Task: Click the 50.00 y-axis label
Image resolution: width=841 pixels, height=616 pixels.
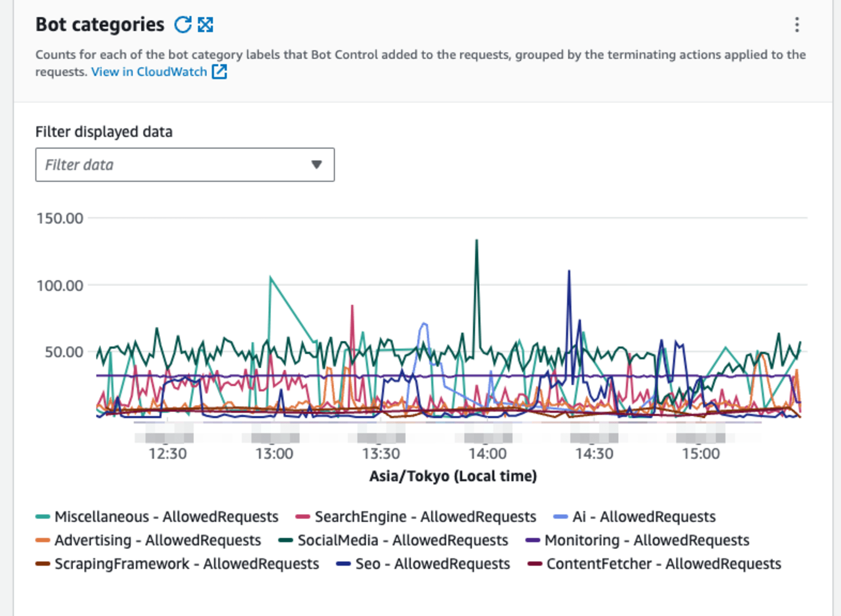Action: [x=64, y=352]
